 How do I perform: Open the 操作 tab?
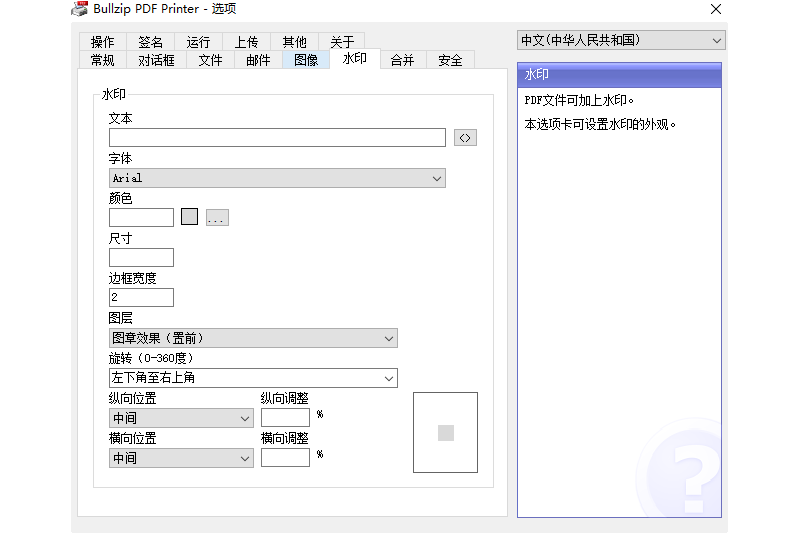[103, 41]
